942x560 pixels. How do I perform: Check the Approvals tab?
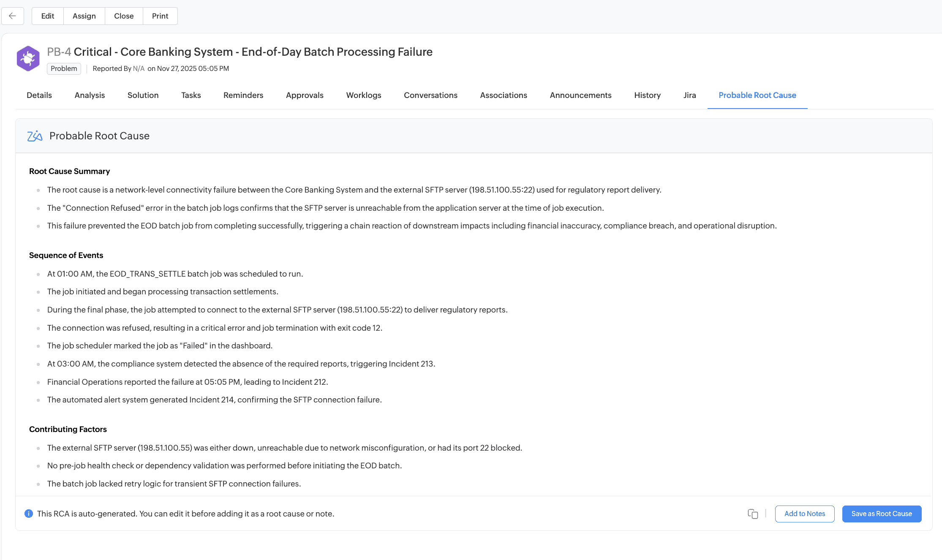304,95
